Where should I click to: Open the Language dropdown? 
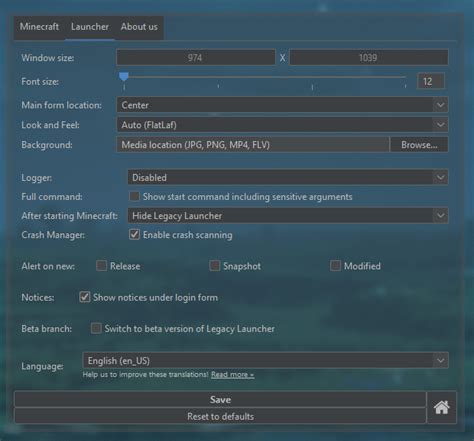265,360
